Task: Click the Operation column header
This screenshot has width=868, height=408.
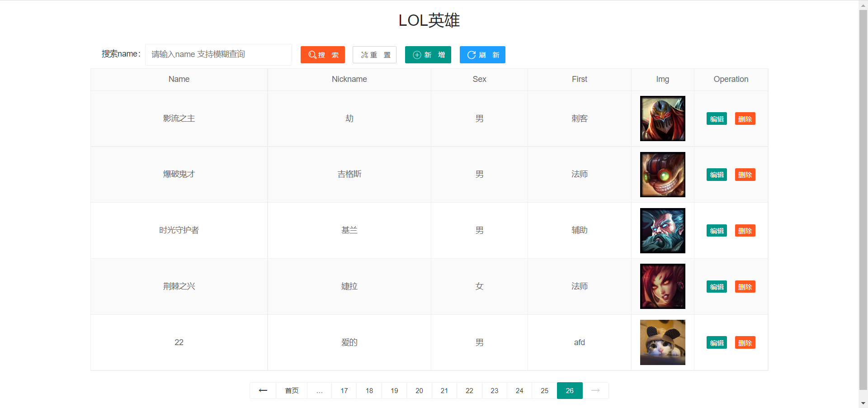Action: (x=731, y=79)
